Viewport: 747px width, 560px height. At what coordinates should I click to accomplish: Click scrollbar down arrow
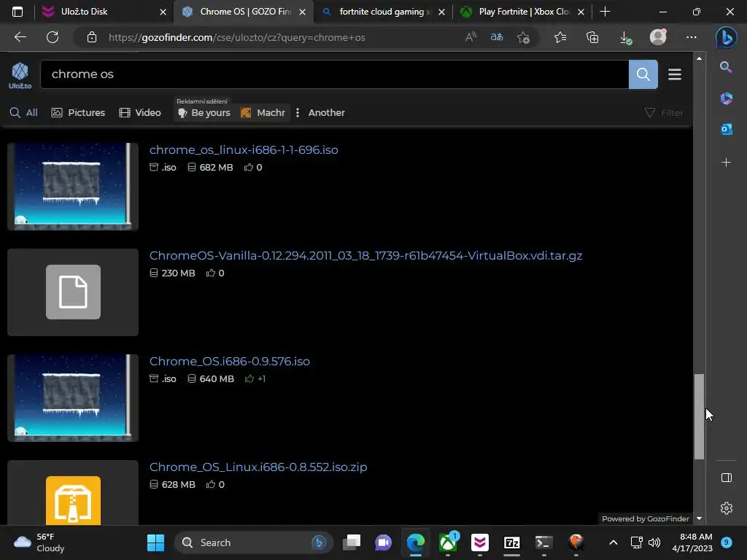point(699,518)
